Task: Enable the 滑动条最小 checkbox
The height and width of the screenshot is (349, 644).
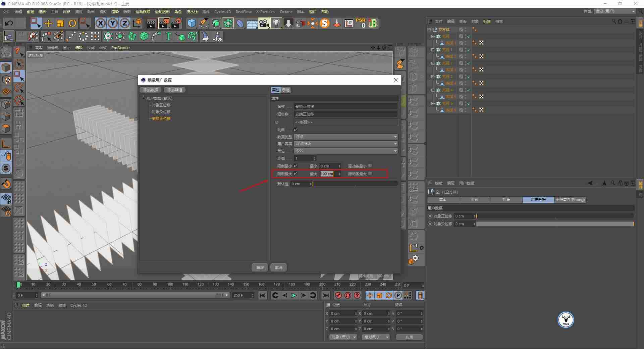Action: pyautogui.click(x=370, y=166)
